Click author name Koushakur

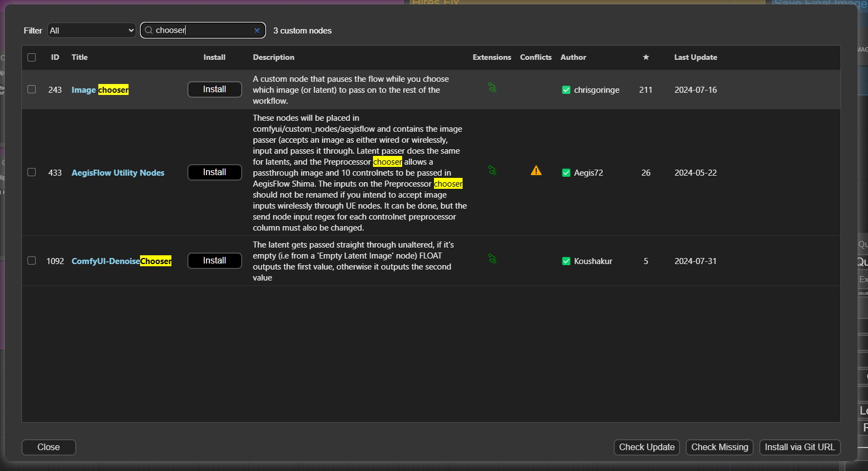[x=593, y=261]
